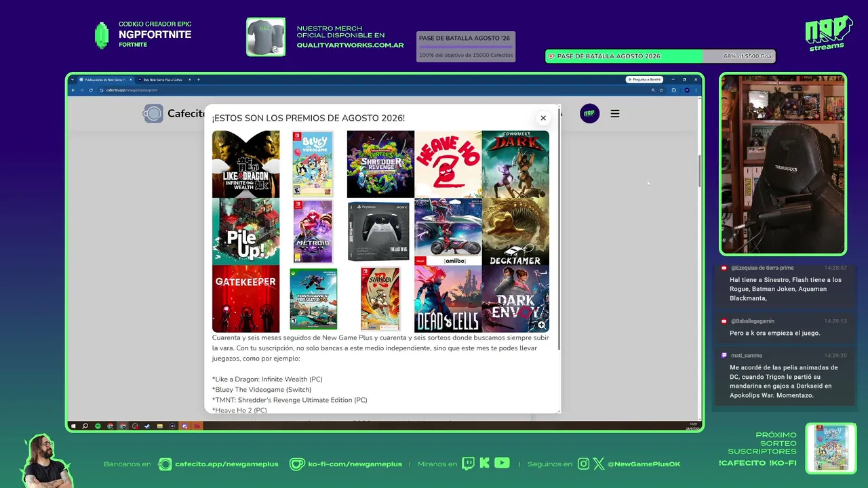Click the Kick icon in the footer
The image size is (868, 488).
[484, 464]
